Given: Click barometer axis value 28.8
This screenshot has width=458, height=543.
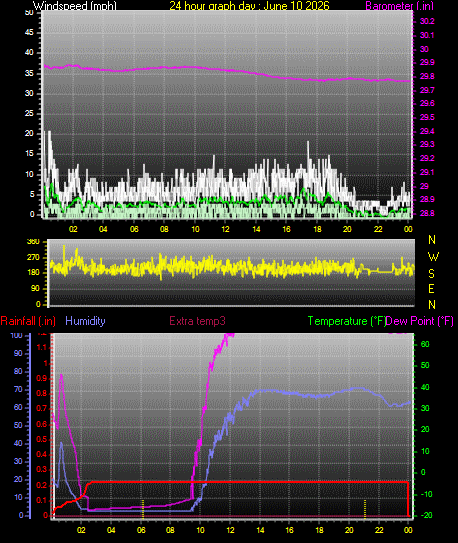Looking at the screenshot, I should pos(427,213).
